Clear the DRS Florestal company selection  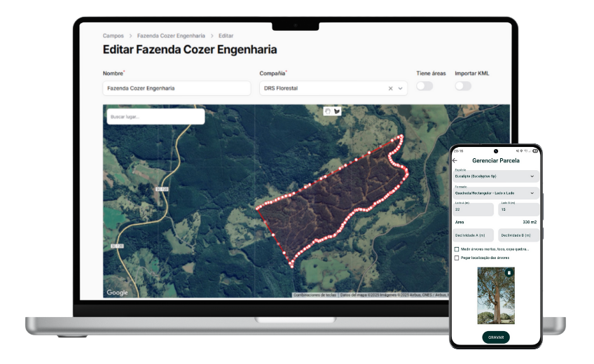tap(390, 89)
